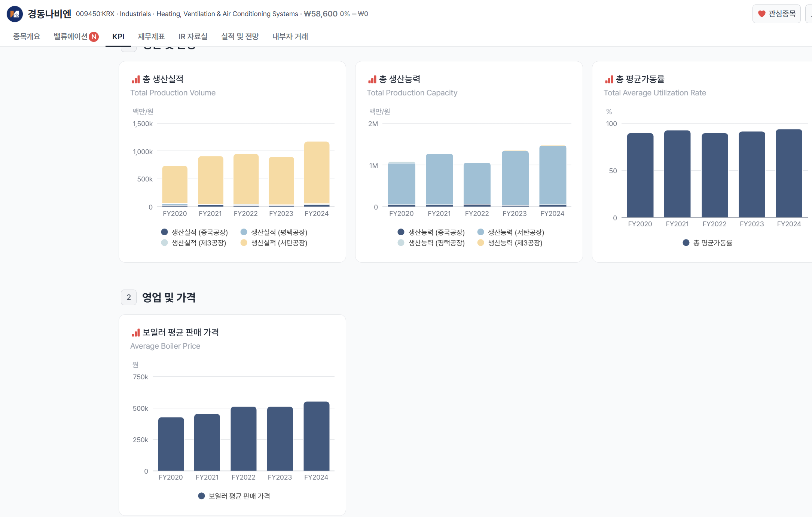Click the ₩58,600 stock price
The height and width of the screenshot is (517, 812).
321,14
